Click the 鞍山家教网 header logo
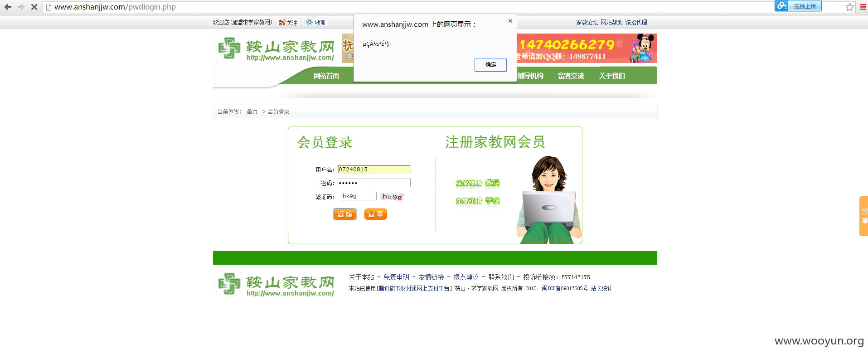 click(276, 49)
